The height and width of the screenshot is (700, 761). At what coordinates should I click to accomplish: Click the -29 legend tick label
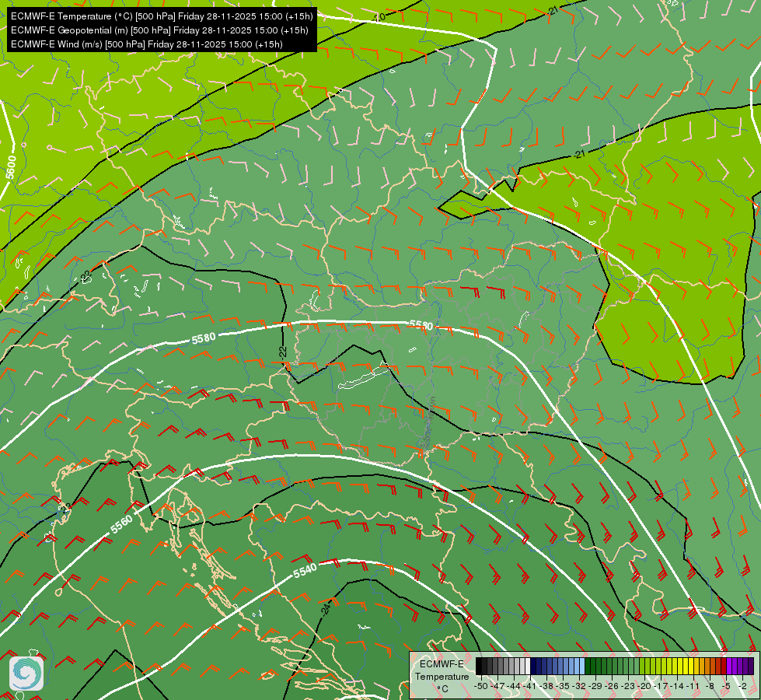coord(595,686)
